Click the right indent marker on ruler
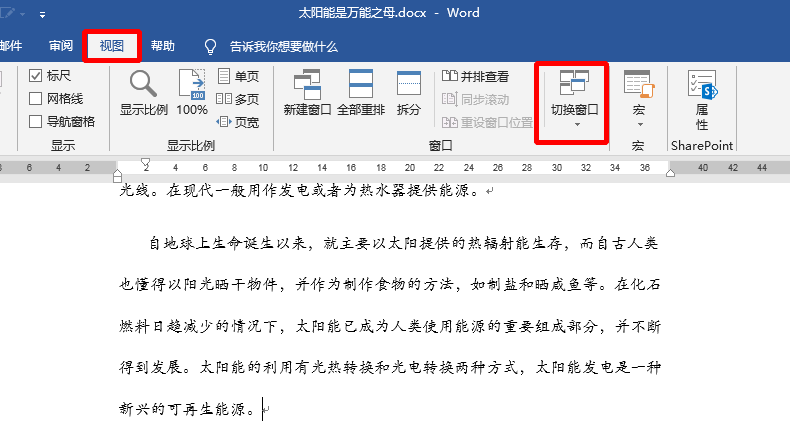The width and height of the screenshot is (790, 440). (x=670, y=173)
